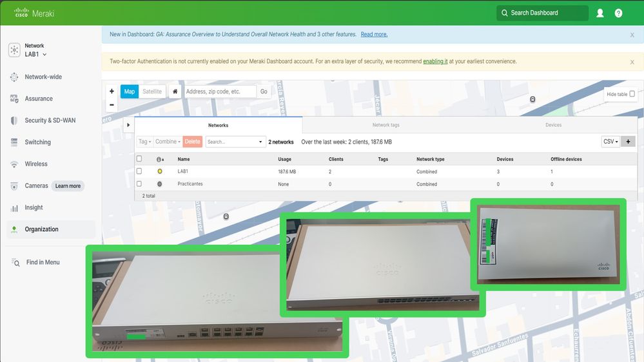Screen dimensions: 644x362
Task: Open the help question mark icon
Action: point(618,13)
